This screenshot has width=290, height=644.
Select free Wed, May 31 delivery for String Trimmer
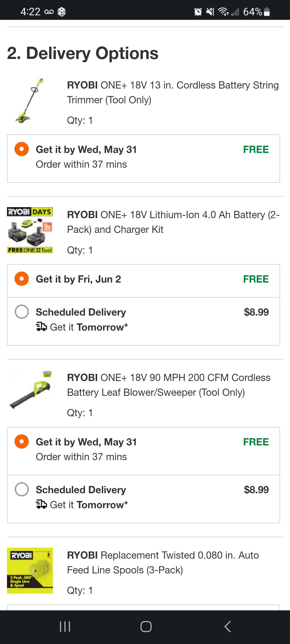coord(22,149)
